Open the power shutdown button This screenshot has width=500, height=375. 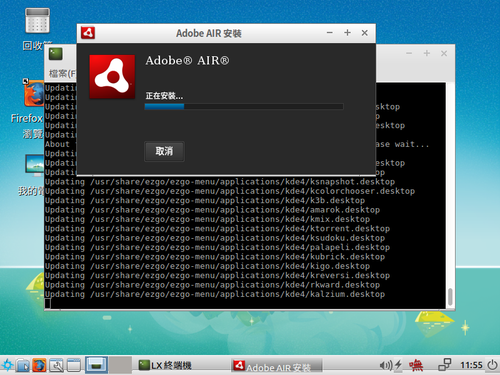coord(492,365)
